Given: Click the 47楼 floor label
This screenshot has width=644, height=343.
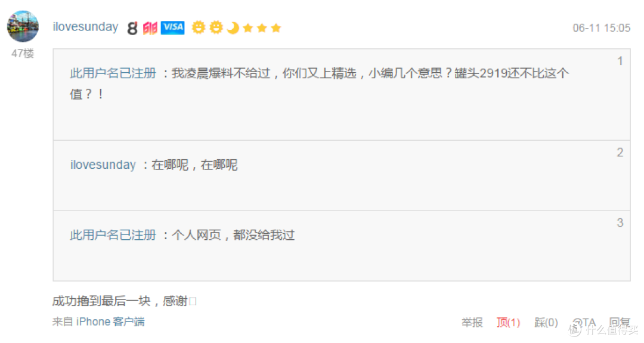Looking at the screenshot, I should coord(23,54).
